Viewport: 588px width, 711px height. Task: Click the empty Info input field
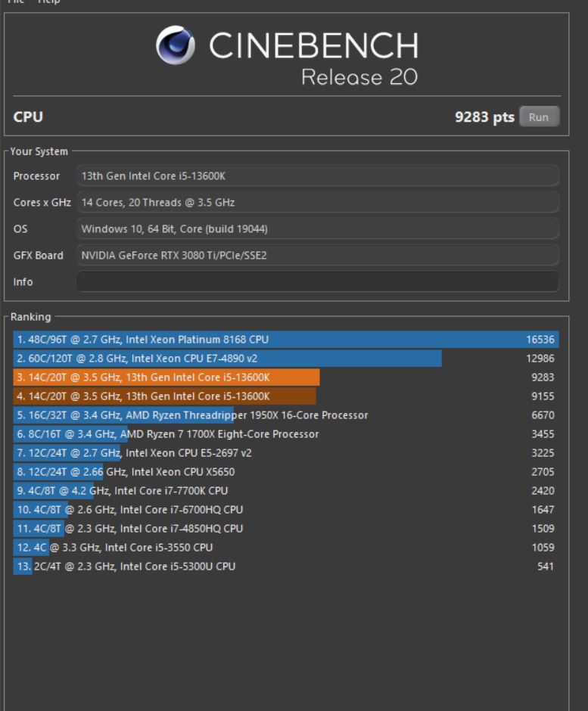pos(318,281)
